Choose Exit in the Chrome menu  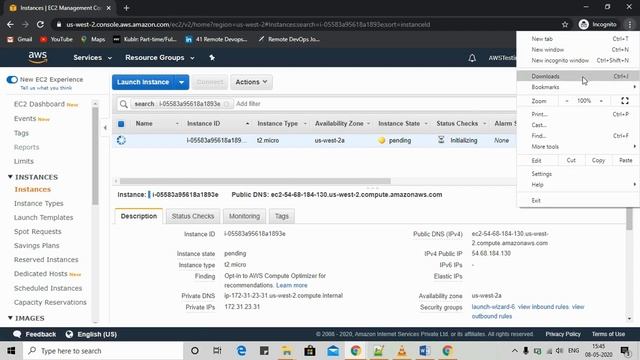click(578, 200)
